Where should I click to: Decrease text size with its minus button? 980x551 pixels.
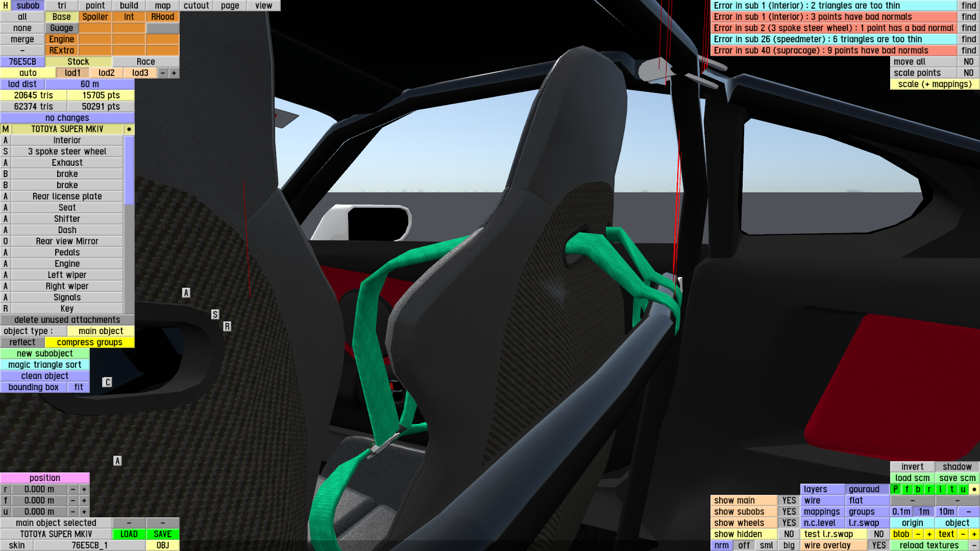coord(963,534)
